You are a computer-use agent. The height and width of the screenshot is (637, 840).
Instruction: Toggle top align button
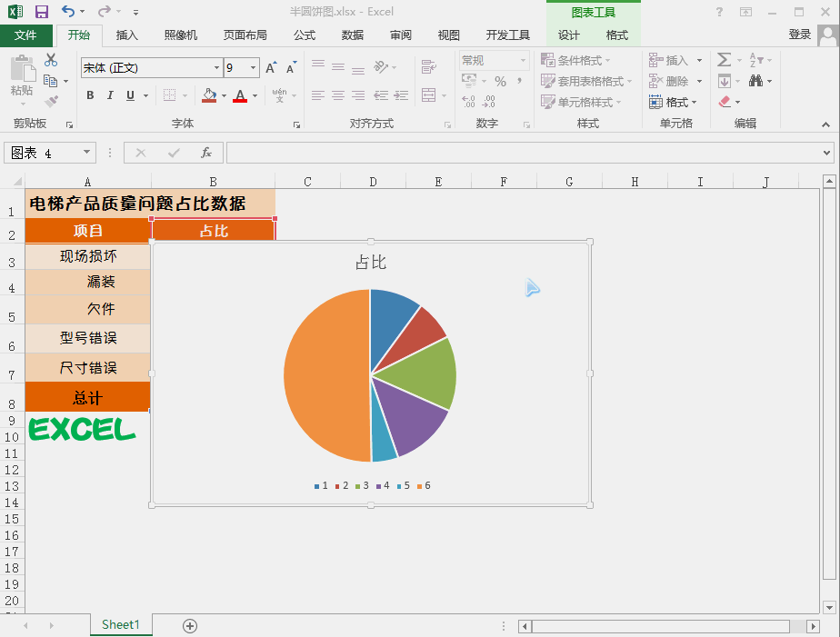tap(318, 65)
